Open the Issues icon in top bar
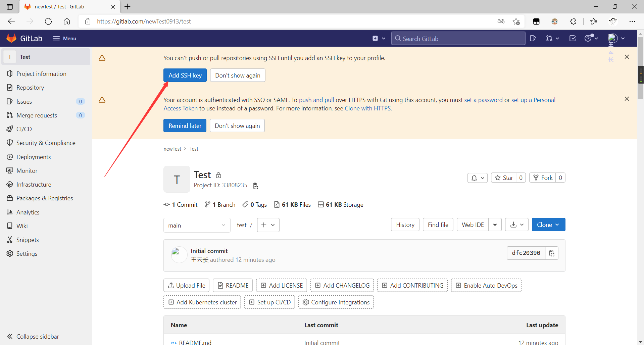This screenshot has width=644, height=345. 533,38
